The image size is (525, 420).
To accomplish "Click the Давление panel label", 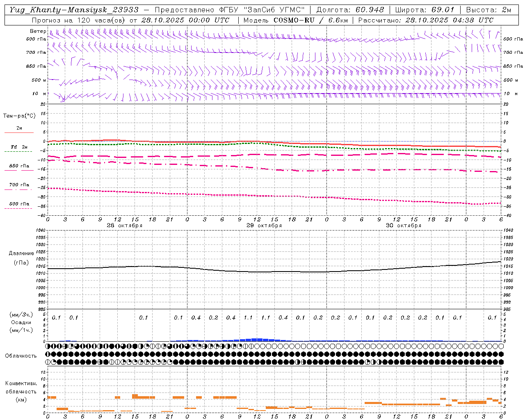I will click(21, 253).
